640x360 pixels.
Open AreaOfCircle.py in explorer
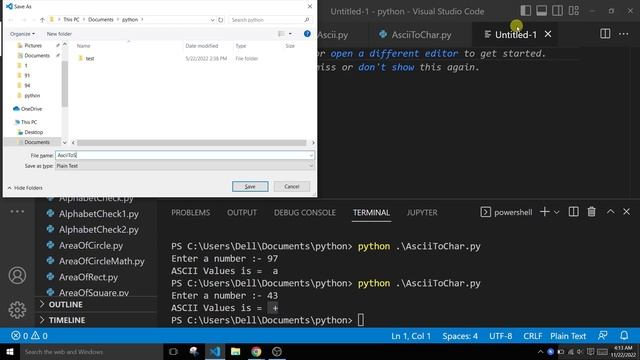tap(91, 245)
